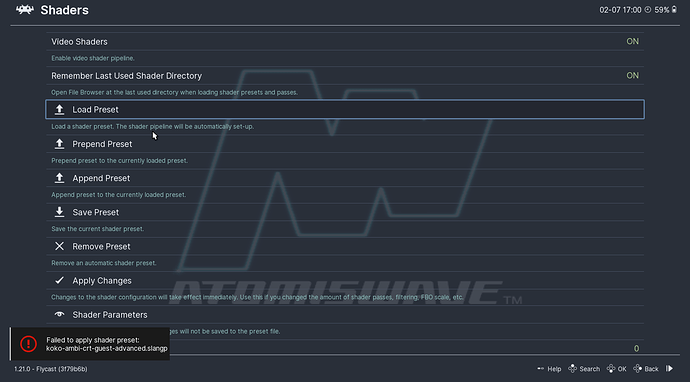
Task: Open the Load Preset entry
Action: click(345, 110)
